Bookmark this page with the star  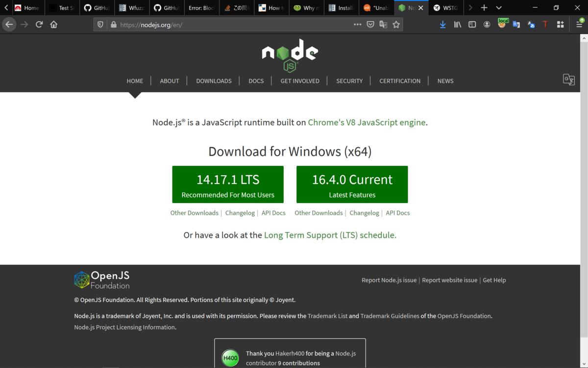tap(396, 25)
